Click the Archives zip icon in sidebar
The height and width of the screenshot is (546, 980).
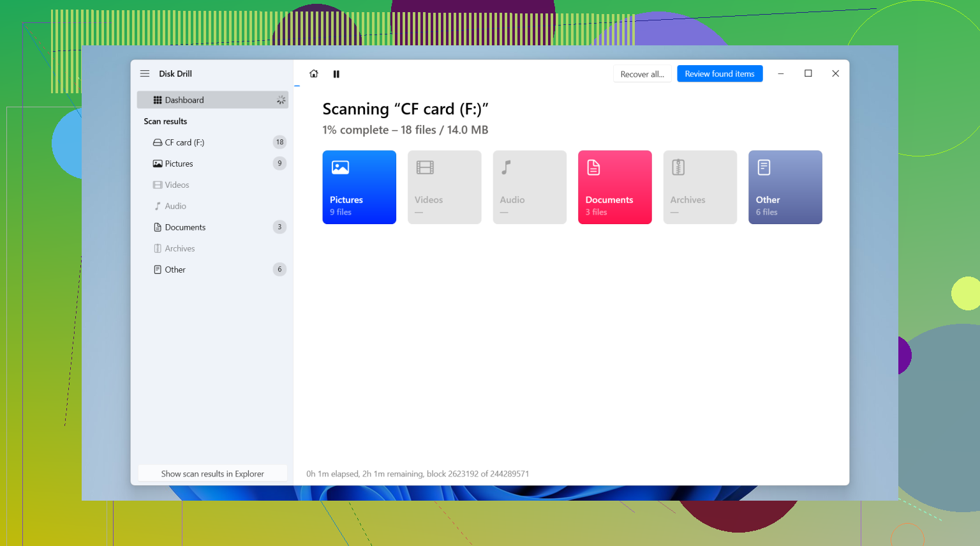(x=158, y=248)
